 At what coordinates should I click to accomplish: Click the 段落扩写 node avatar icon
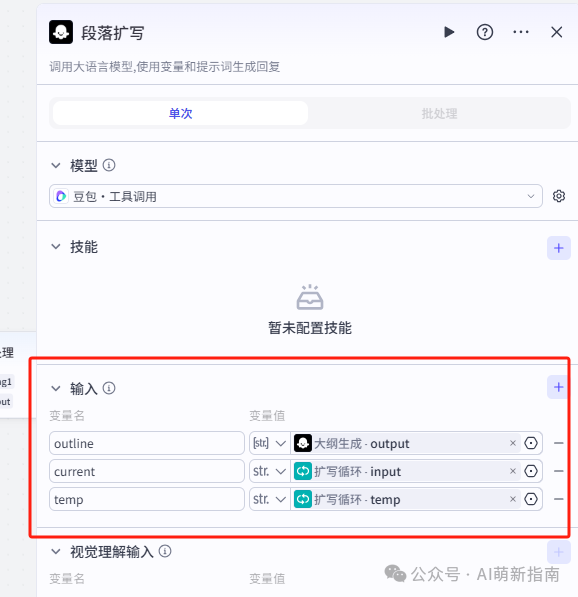[61, 32]
